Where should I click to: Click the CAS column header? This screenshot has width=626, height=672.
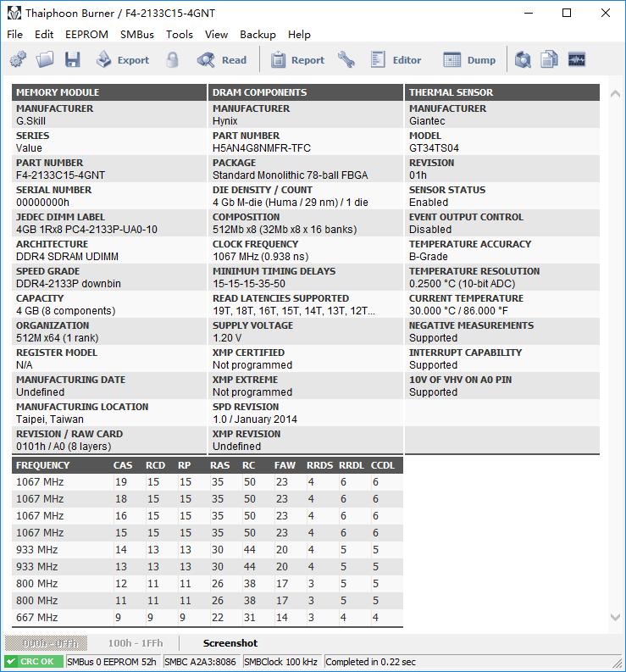click(x=123, y=465)
